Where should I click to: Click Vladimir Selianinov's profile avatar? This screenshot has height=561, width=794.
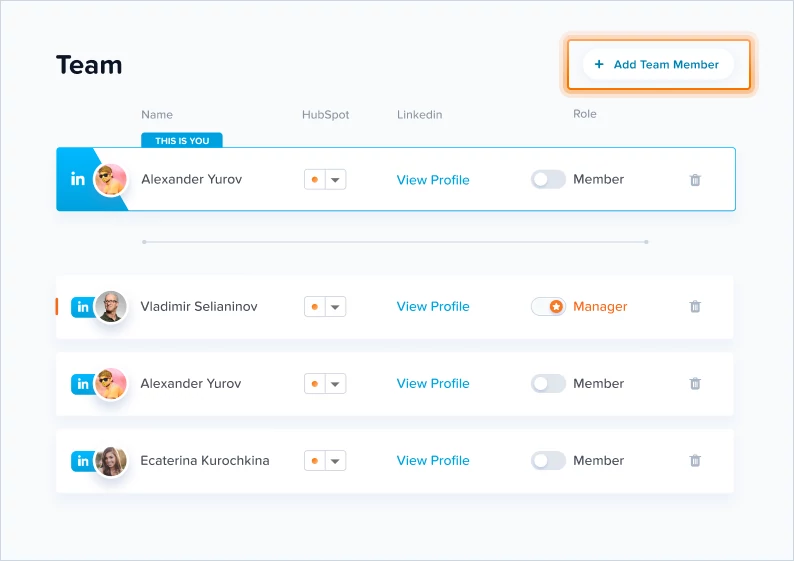[x=111, y=306]
